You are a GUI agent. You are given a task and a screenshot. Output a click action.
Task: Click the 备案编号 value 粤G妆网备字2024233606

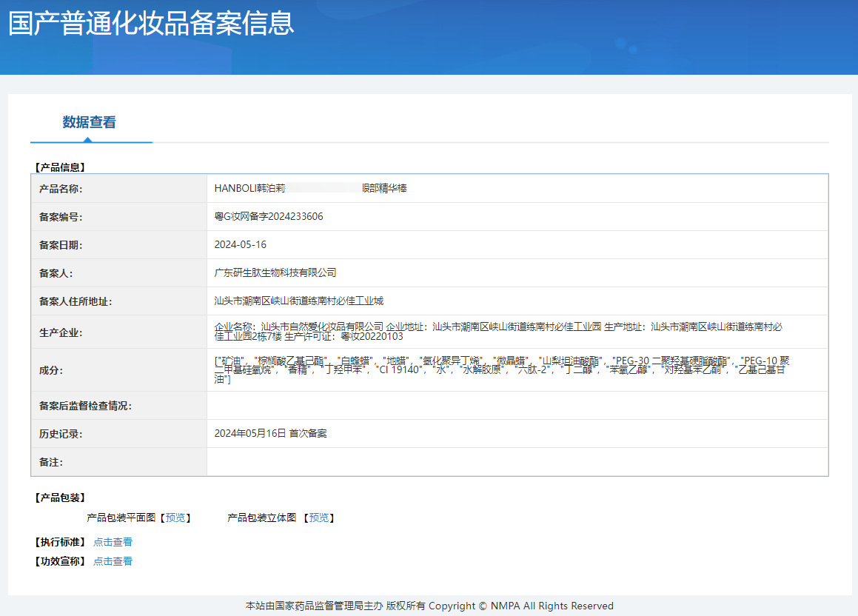click(x=269, y=217)
